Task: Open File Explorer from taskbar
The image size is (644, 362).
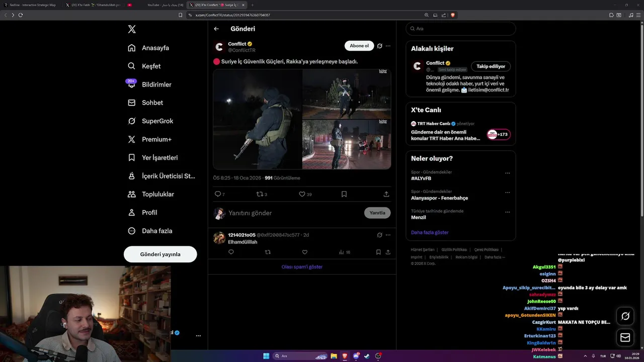Action: tap(334, 356)
